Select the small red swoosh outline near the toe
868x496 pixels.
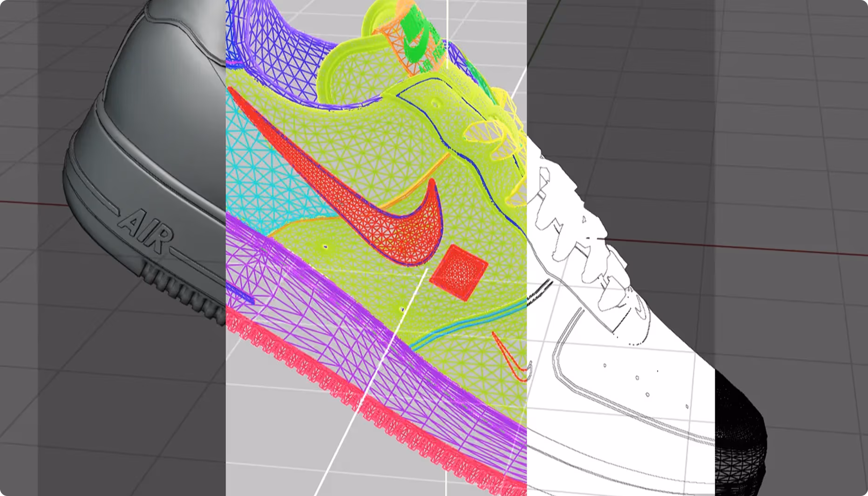(512, 357)
